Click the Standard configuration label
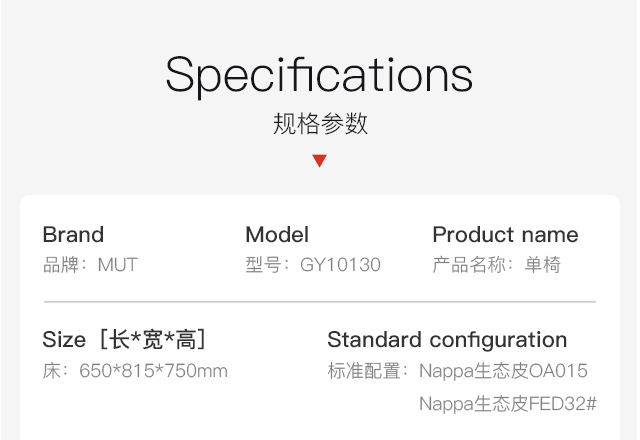Viewport: 640px width, 440px height. tap(447, 340)
